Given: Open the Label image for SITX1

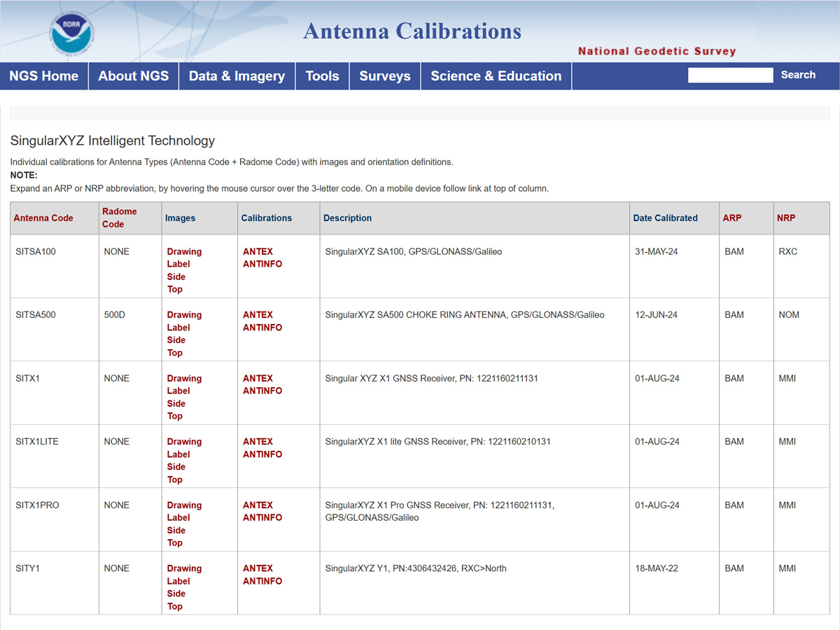Looking at the screenshot, I should pyautogui.click(x=178, y=391).
